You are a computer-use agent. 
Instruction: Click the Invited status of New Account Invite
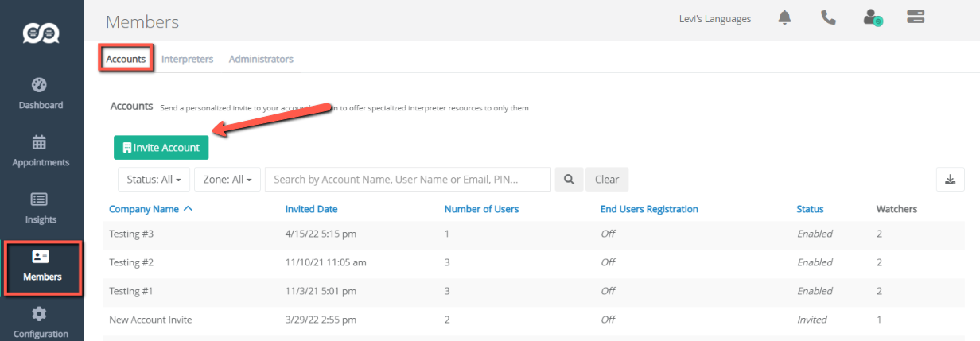(x=811, y=320)
